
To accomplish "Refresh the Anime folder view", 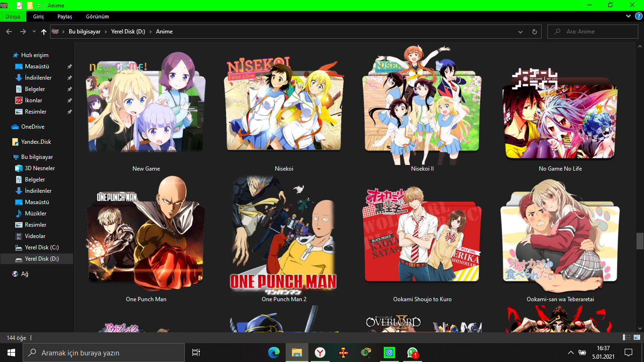I will click(x=534, y=32).
